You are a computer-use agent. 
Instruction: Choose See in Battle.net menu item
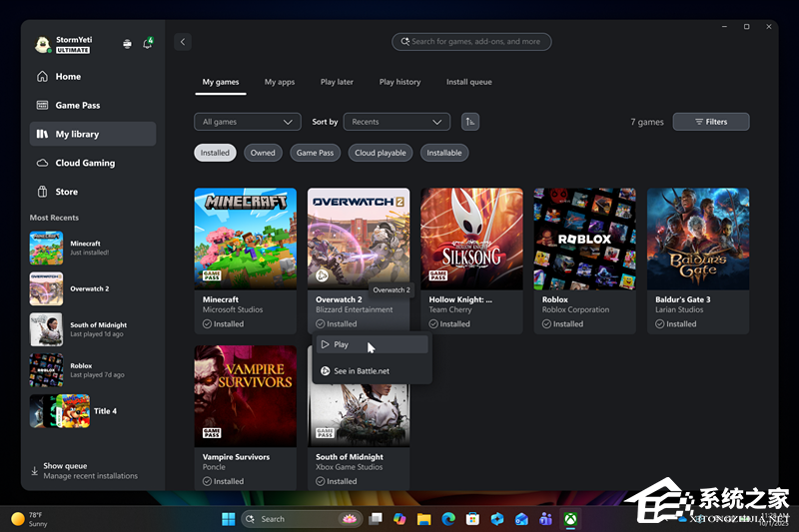pos(372,371)
